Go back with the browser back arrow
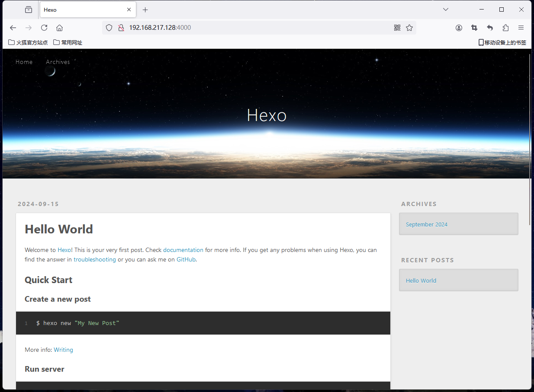 coord(13,28)
